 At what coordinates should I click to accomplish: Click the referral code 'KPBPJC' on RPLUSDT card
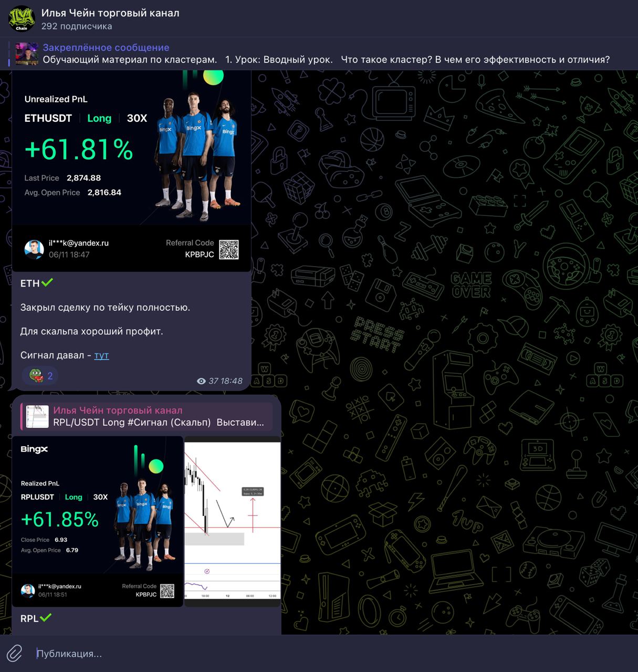tap(146, 594)
